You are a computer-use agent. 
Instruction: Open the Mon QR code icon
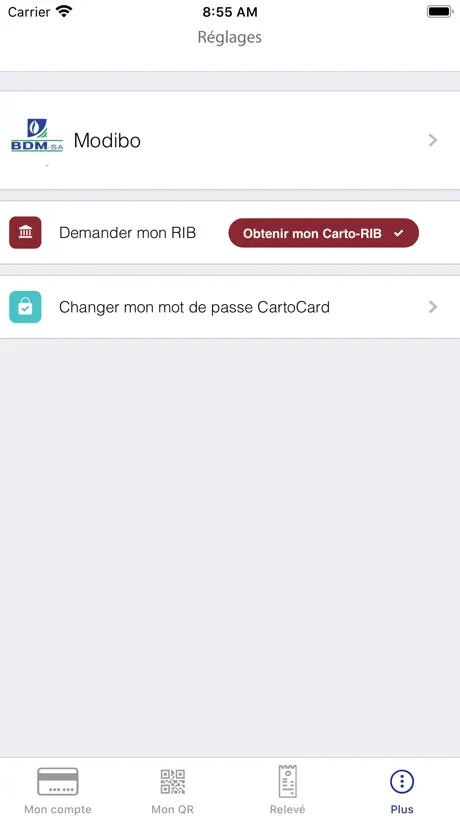pyautogui.click(x=173, y=781)
